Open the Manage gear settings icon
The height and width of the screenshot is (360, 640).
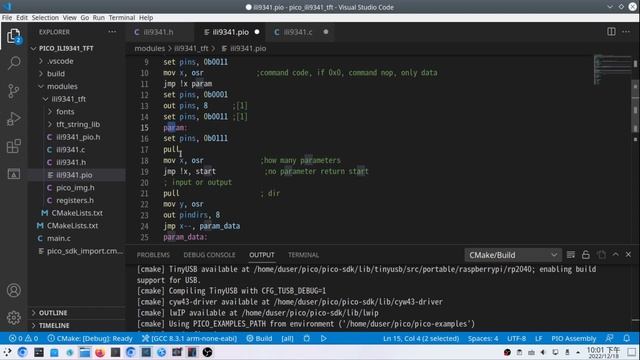click(13, 317)
